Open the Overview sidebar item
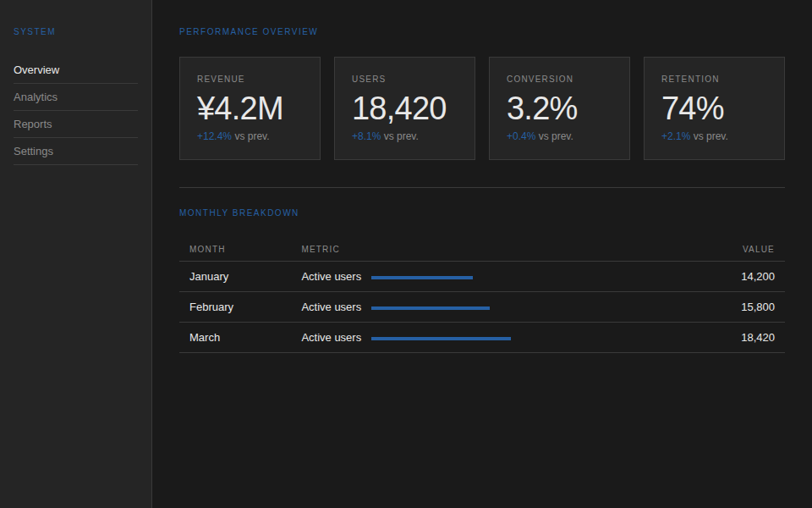 pos(75,70)
